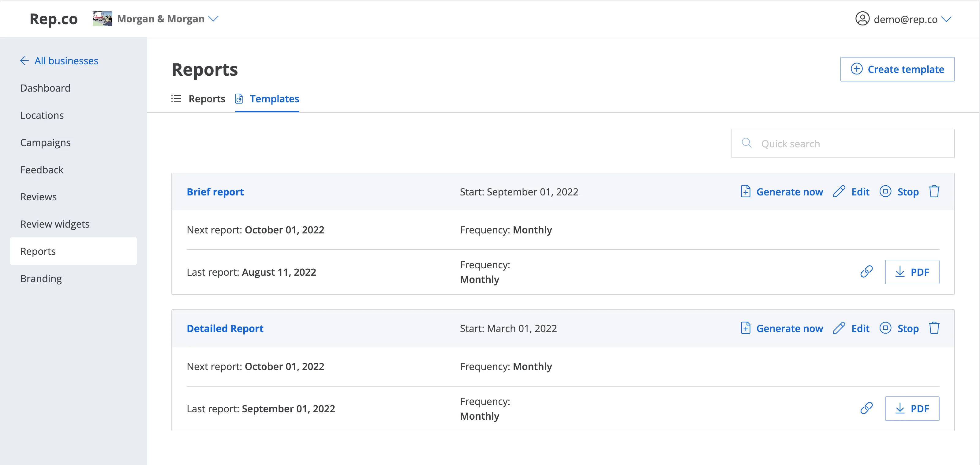Click 'Last report: August 11, 2022' text

point(252,272)
